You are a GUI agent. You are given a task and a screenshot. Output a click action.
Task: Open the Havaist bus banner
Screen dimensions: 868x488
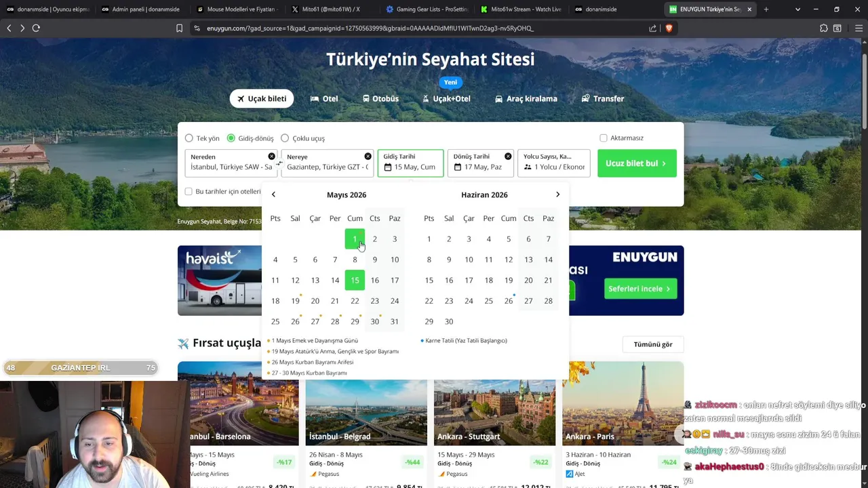(x=220, y=281)
